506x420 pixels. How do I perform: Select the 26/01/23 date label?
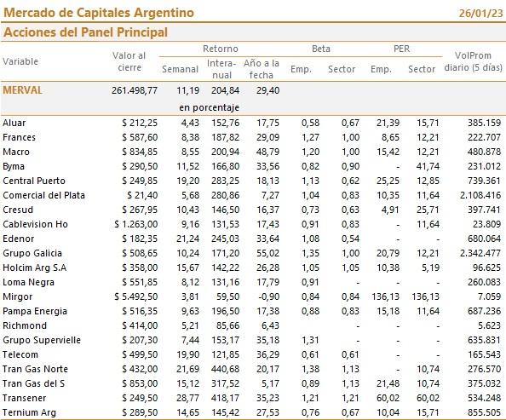(481, 14)
